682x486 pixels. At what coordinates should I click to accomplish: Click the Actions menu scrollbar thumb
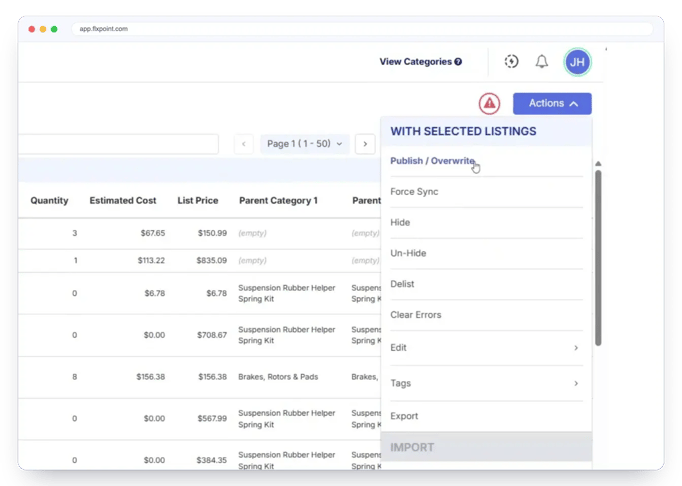[598, 258]
